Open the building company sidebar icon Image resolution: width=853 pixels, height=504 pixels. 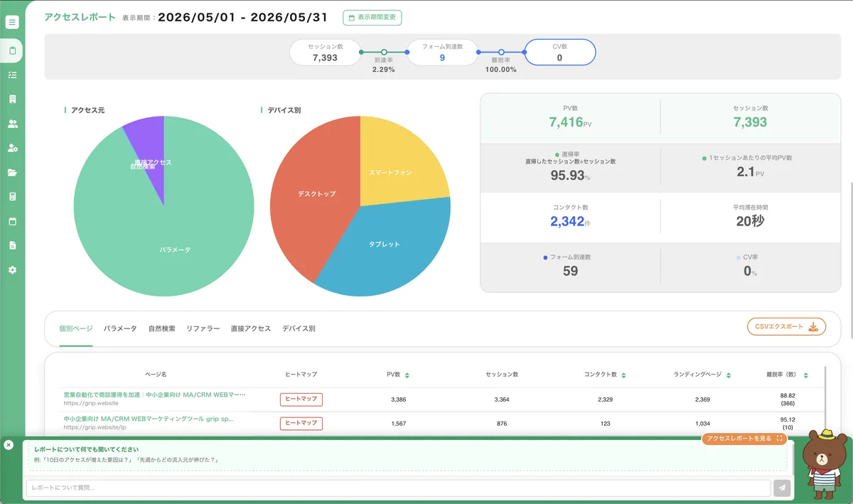(x=12, y=100)
